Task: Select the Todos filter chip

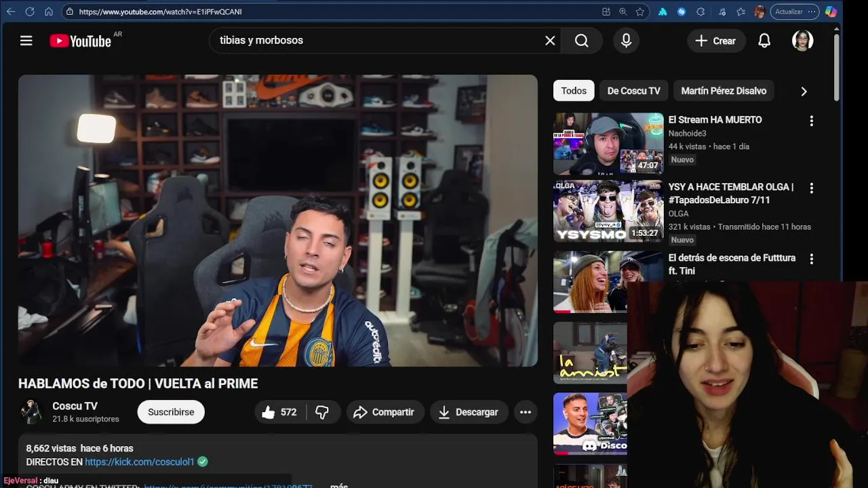Action: click(x=574, y=91)
